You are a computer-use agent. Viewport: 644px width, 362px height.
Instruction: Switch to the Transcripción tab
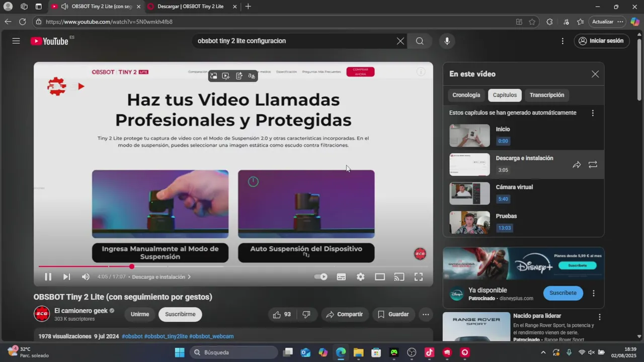click(547, 95)
